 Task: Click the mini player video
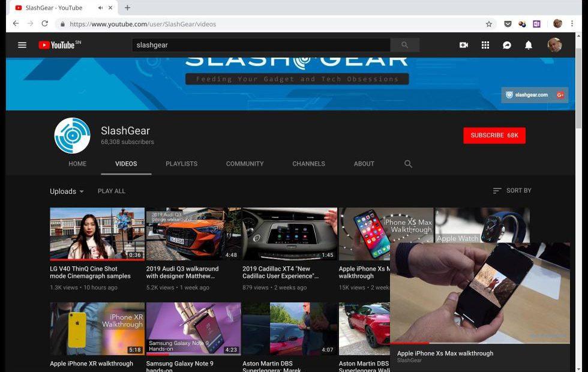(480, 293)
